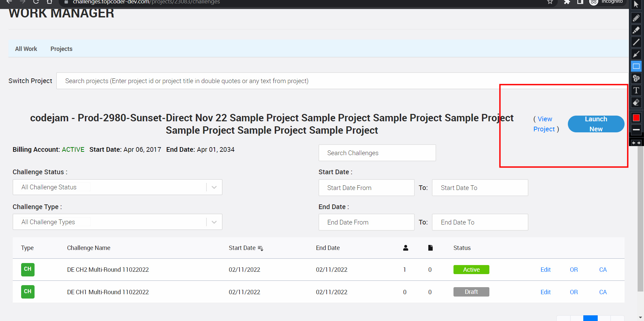
Task: Select the cursor pointer tool in annotation toolbar
Action: pyautogui.click(x=636, y=5)
